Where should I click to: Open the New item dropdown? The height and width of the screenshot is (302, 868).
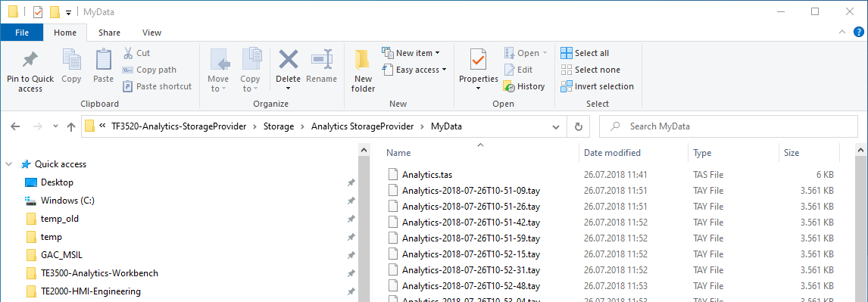tap(411, 53)
